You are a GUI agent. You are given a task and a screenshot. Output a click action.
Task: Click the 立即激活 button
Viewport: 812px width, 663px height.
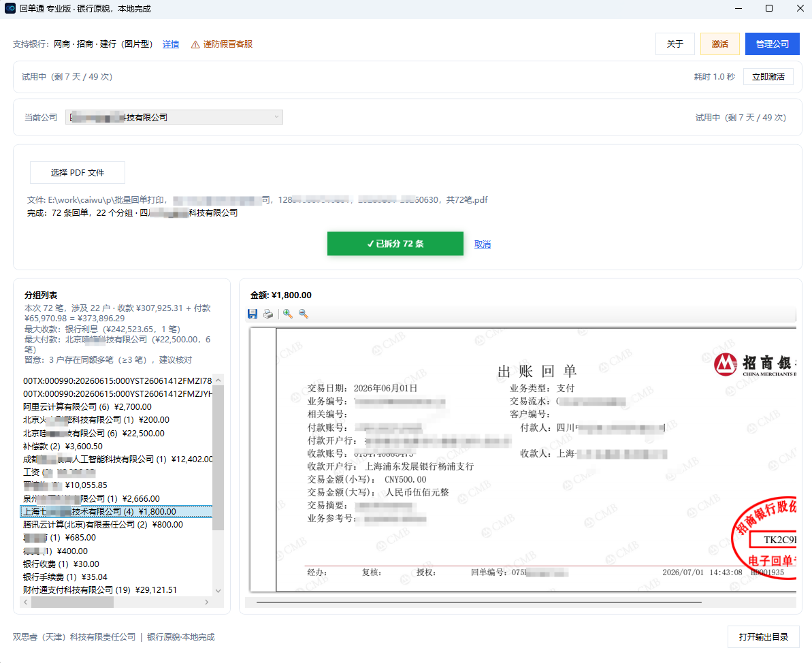coord(768,77)
